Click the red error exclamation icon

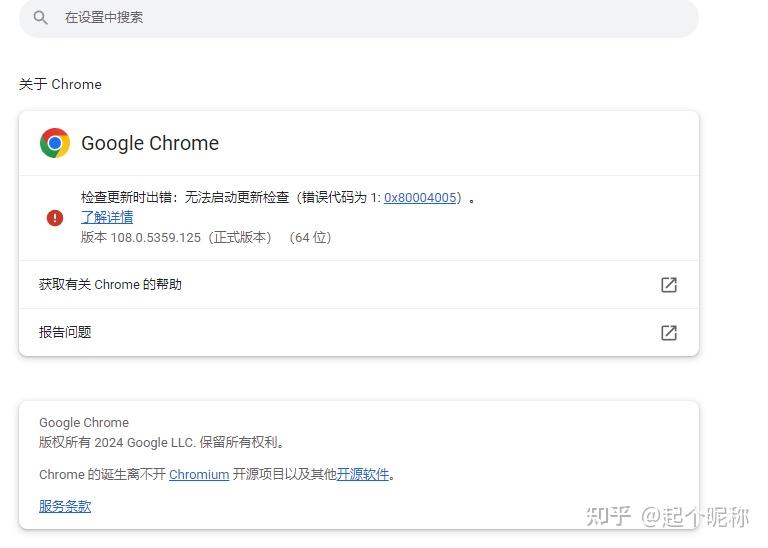point(55,218)
